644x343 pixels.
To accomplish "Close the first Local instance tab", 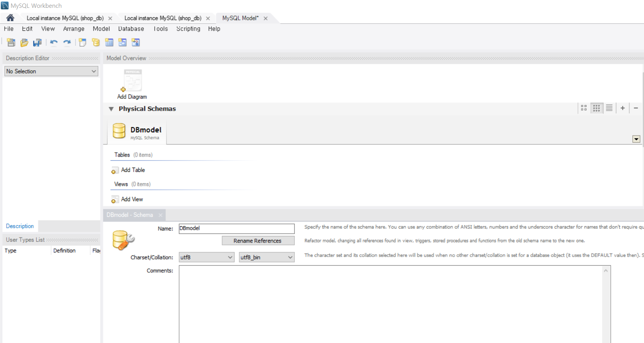I will tap(110, 18).
